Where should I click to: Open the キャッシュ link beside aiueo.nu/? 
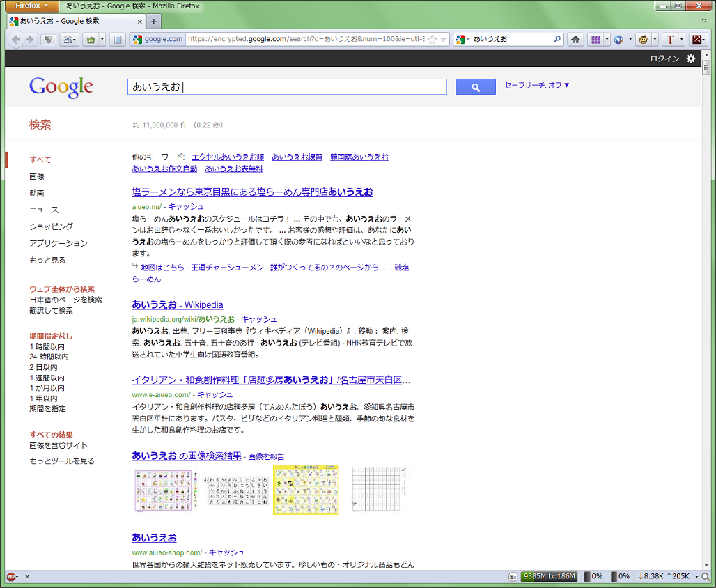click(186, 206)
